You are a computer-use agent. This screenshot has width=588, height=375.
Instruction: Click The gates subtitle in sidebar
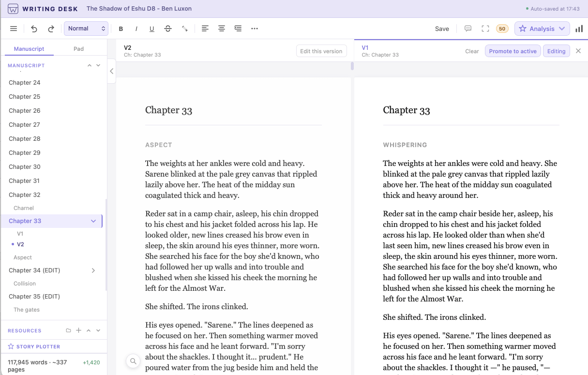click(x=27, y=310)
